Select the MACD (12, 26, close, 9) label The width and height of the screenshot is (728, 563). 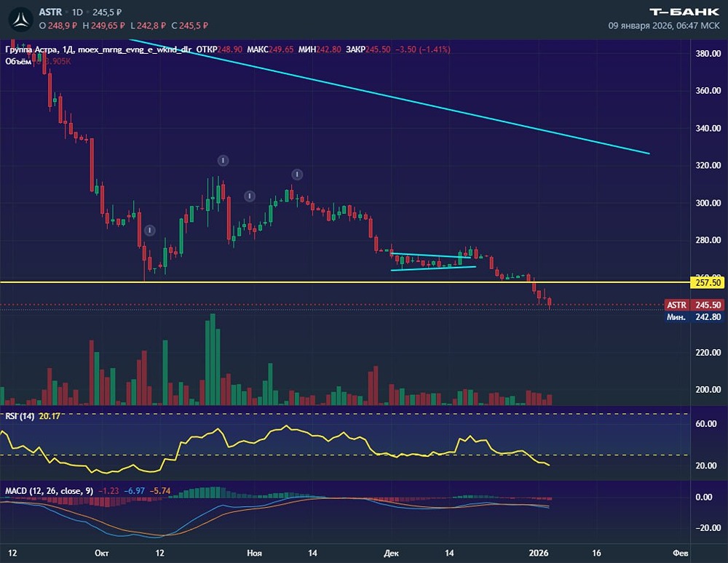point(49,491)
